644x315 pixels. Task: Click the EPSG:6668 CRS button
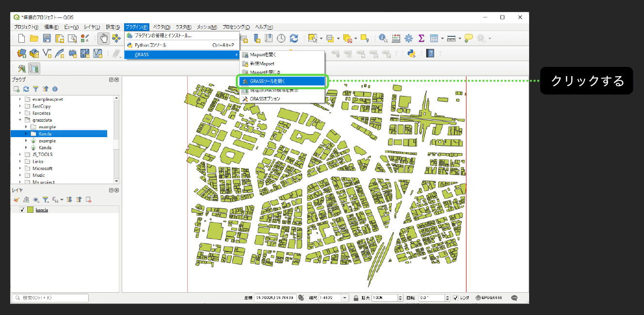pyautogui.click(x=488, y=298)
